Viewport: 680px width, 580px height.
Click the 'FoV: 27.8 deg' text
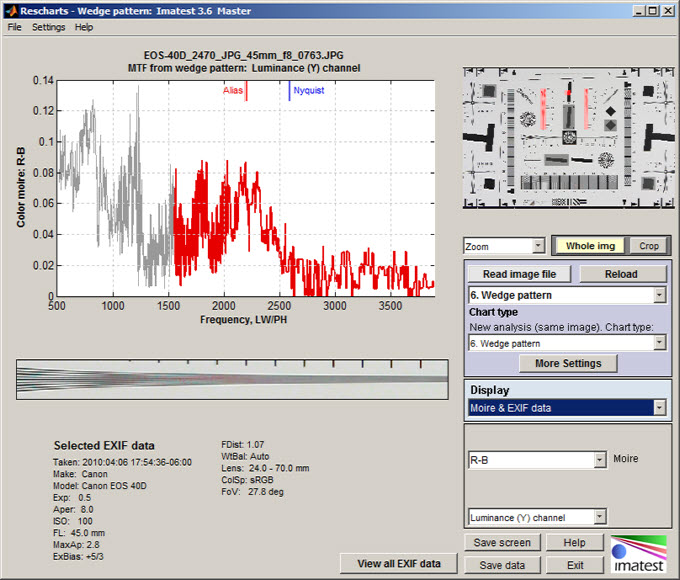252,492
